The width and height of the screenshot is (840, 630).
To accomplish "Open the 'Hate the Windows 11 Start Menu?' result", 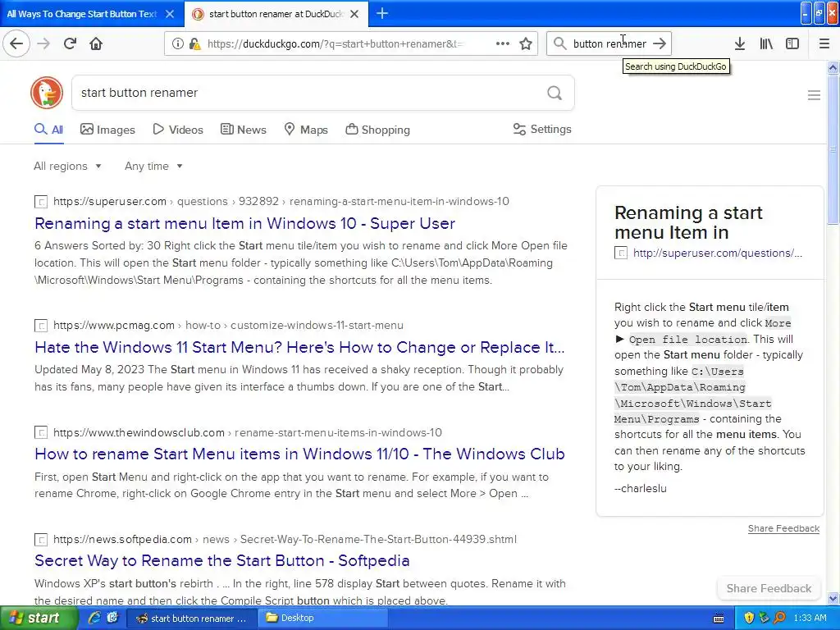I will pyautogui.click(x=299, y=347).
